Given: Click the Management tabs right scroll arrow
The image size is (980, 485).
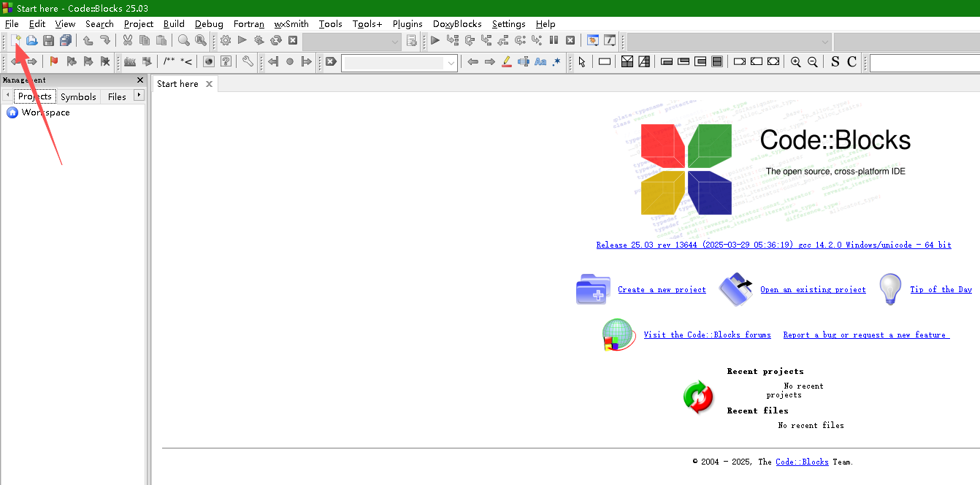Looking at the screenshot, I should 139,96.
